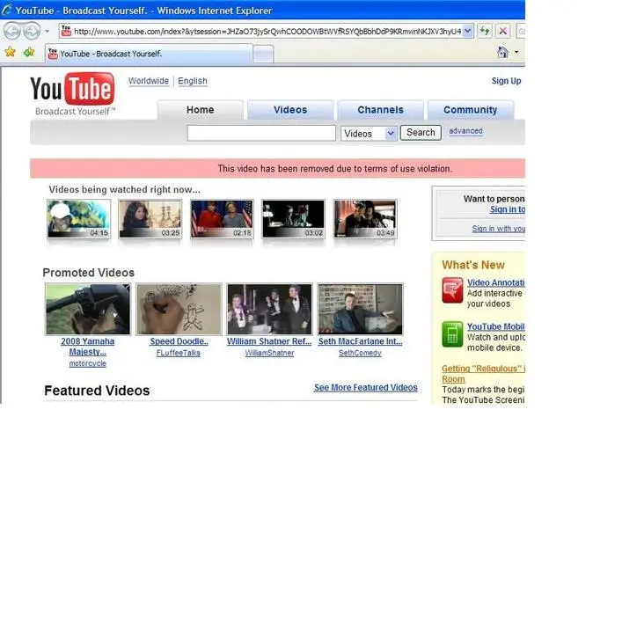
Task: Open the YouTube Mobile link
Action: tap(495, 326)
